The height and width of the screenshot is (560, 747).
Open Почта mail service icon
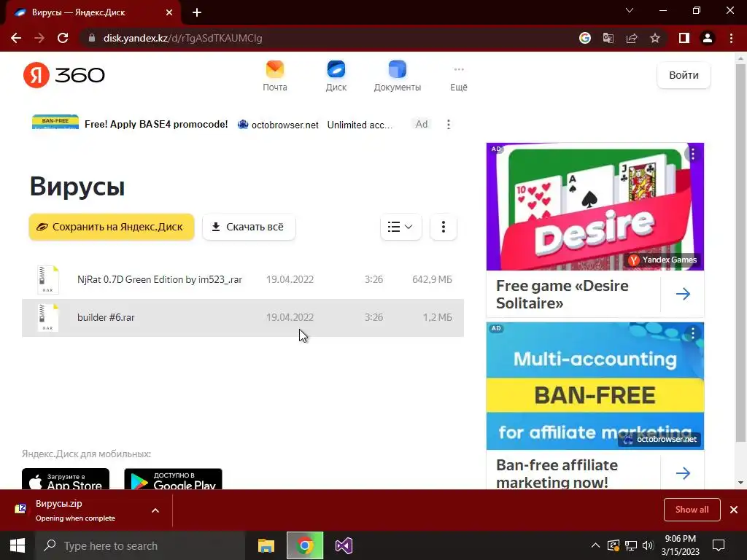tap(275, 76)
